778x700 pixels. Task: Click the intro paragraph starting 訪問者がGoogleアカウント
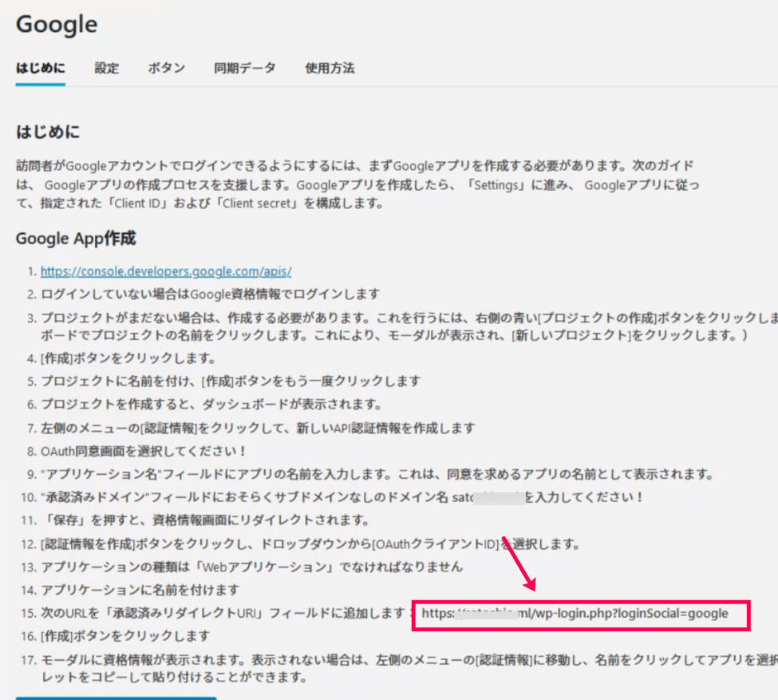click(x=357, y=184)
